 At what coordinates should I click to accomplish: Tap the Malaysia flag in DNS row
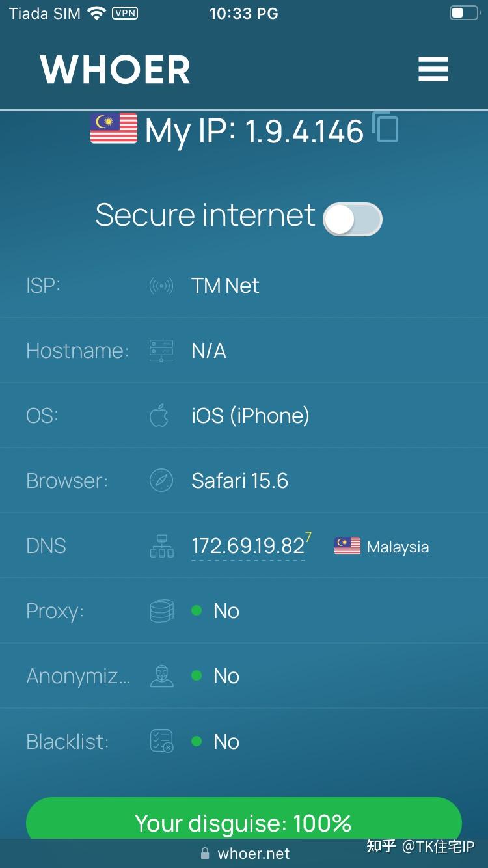click(347, 547)
